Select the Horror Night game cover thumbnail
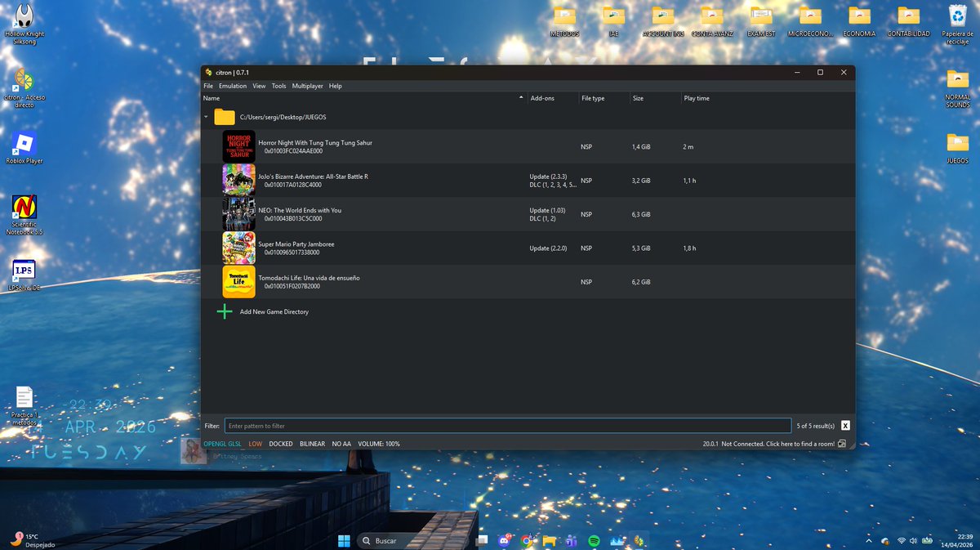Screen dimensions: 980x550 [x=238, y=146]
